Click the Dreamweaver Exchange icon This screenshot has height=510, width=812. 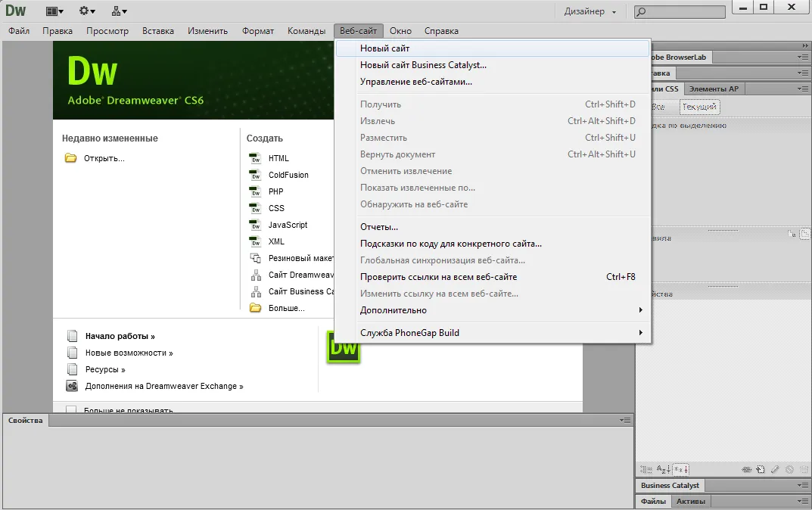click(x=72, y=386)
